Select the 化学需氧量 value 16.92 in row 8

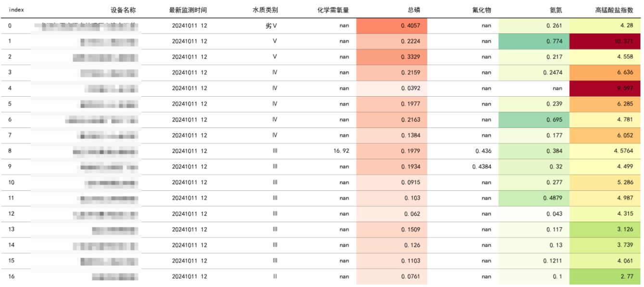pyautogui.click(x=340, y=150)
